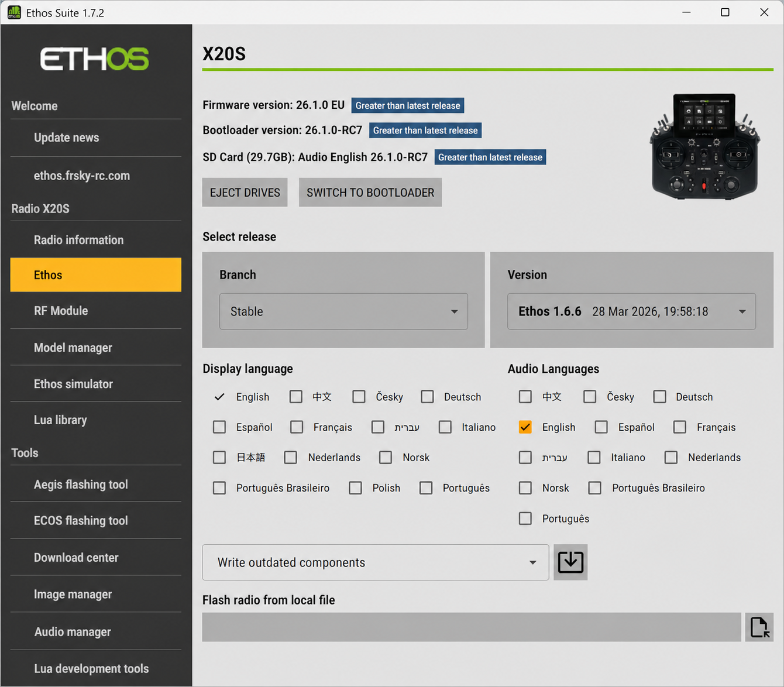Tick the Español display language checkbox
The width and height of the screenshot is (784, 687).
click(x=219, y=427)
